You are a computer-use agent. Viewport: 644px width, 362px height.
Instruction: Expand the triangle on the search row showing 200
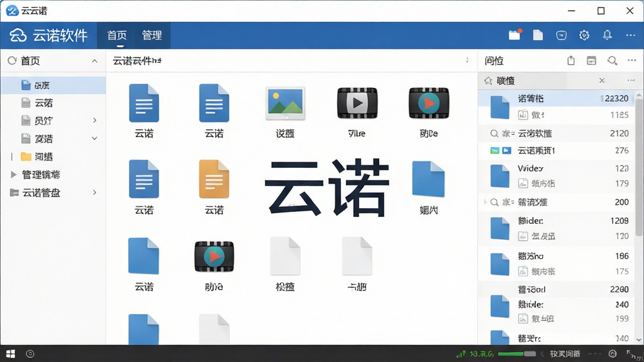(x=485, y=202)
